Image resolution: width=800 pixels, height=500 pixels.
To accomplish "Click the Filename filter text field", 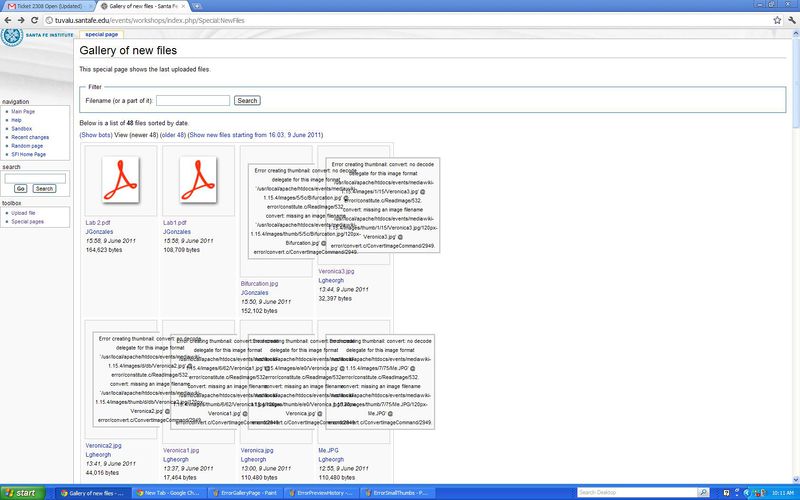I will [x=193, y=101].
